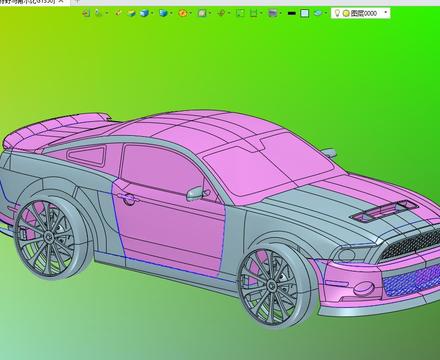Click the green bracket icon in the toolbar

[x=254, y=13]
